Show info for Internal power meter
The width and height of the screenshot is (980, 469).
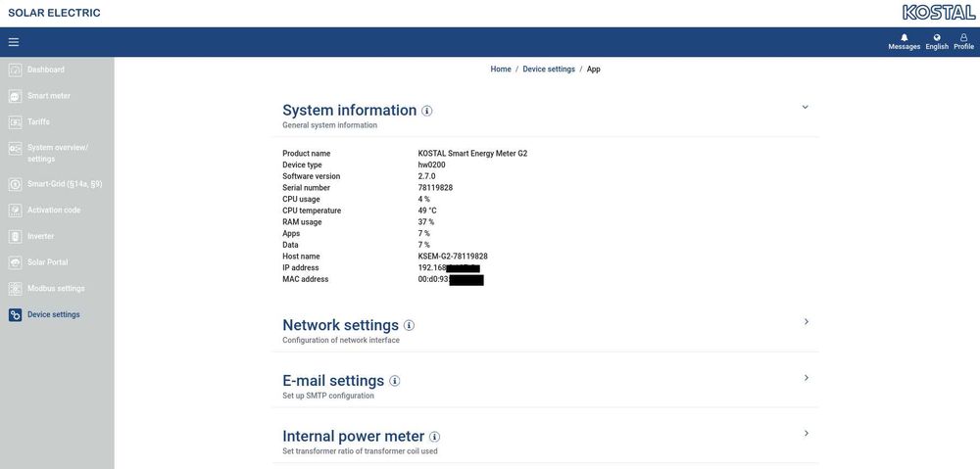tap(434, 437)
